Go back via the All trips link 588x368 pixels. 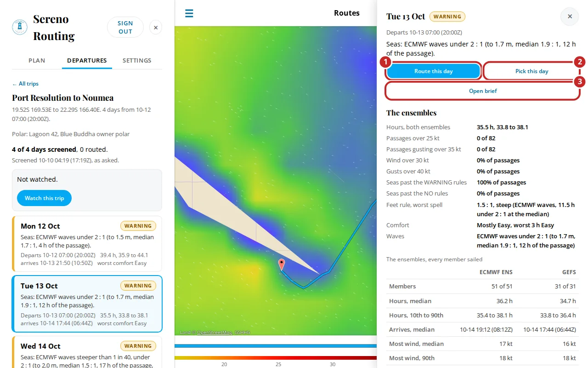coord(25,84)
